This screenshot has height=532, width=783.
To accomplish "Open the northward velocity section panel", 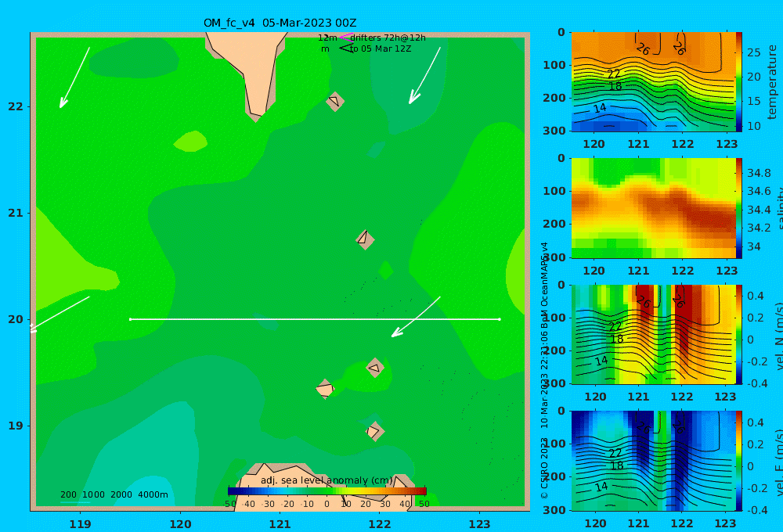I will 653,334.
